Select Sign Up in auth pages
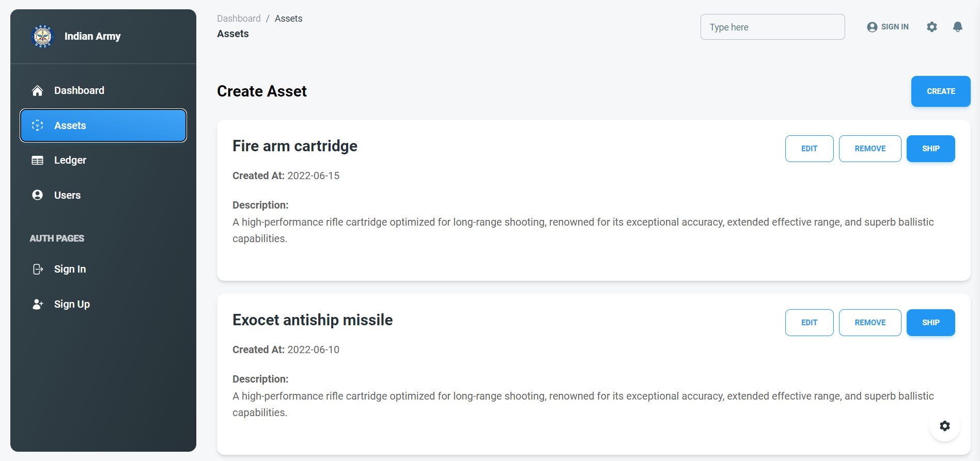This screenshot has width=980, height=461. tap(103, 304)
